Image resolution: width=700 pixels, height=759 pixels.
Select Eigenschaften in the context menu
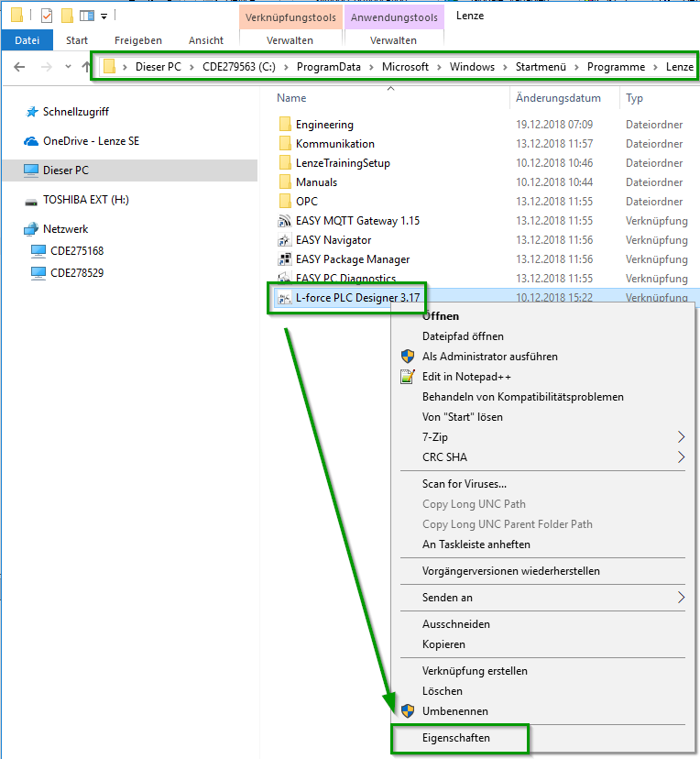[x=455, y=738]
